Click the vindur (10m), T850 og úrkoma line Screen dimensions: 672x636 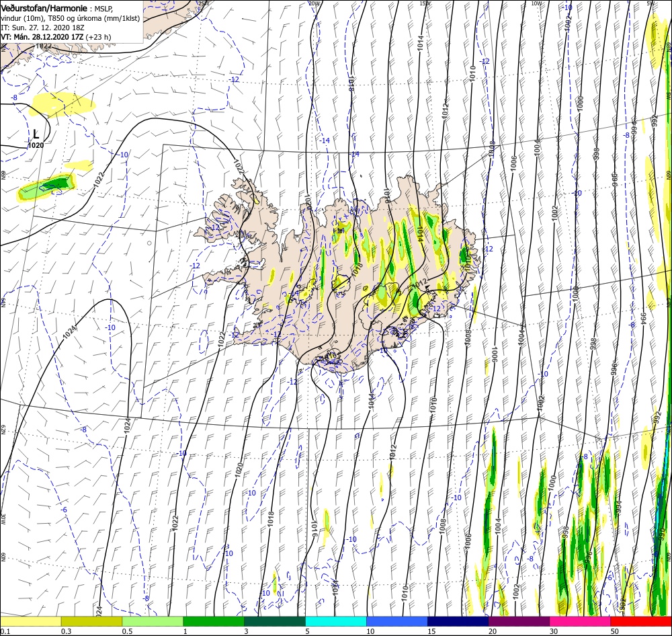[71, 18]
